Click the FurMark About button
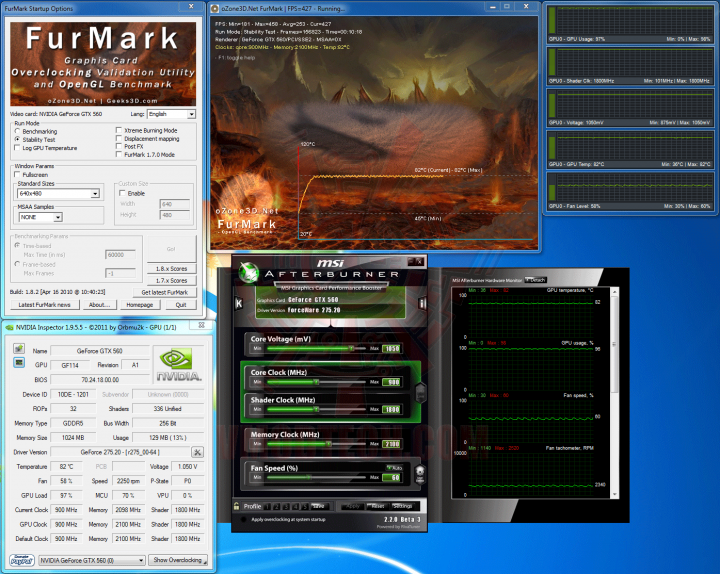The width and height of the screenshot is (720, 574). click(x=100, y=305)
